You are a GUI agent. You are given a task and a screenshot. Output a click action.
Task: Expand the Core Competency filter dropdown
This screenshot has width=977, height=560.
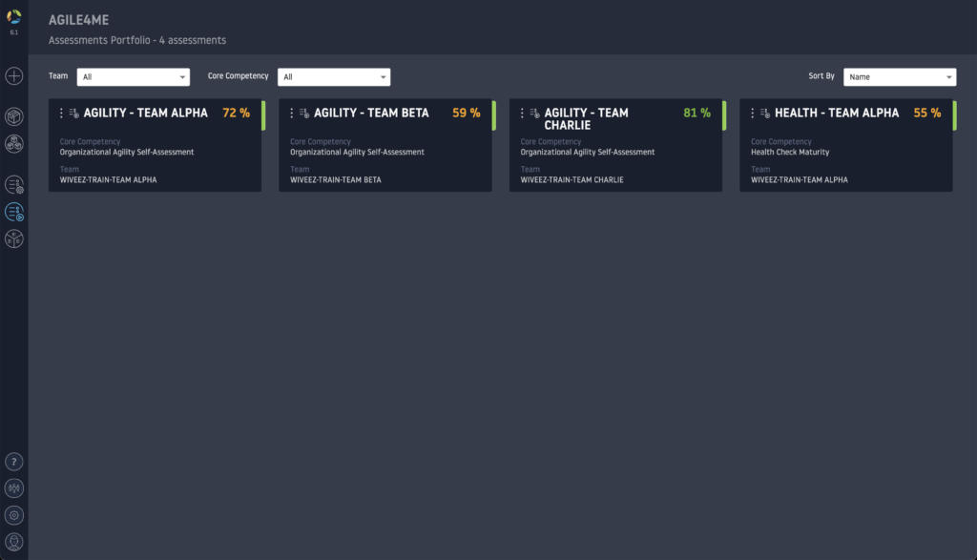[334, 77]
